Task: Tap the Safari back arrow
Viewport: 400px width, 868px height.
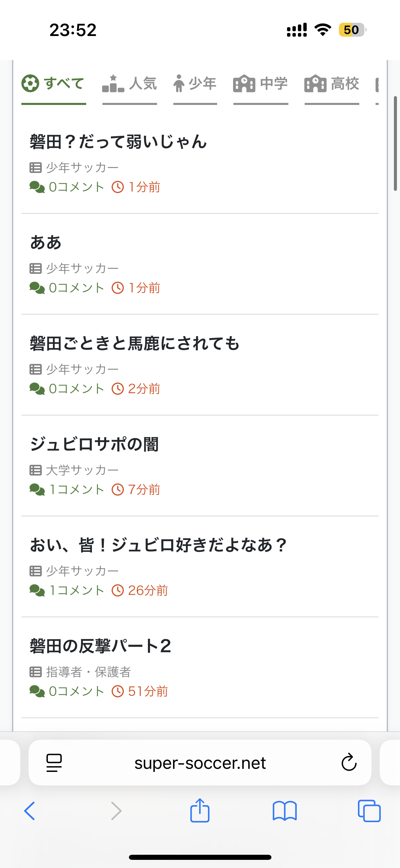Action: point(30,811)
